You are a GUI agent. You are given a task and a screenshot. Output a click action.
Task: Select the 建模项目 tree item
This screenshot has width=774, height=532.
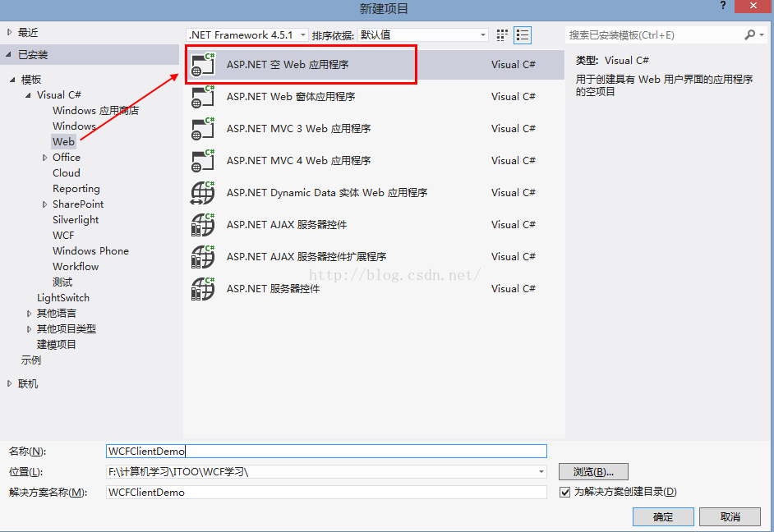56,345
